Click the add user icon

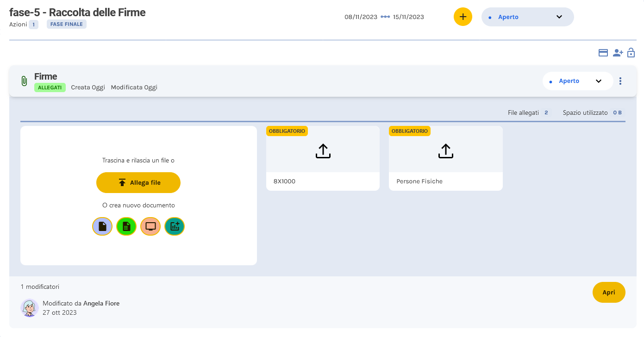coord(618,53)
